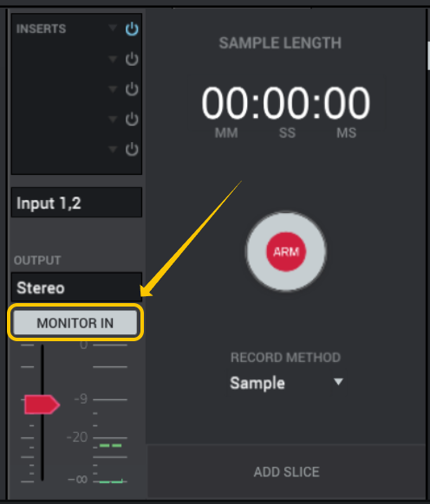The width and height of the screenshot is (430, 504).
Task: Open the fifth insert slot dropdown arrow
Action: [113, 149]
